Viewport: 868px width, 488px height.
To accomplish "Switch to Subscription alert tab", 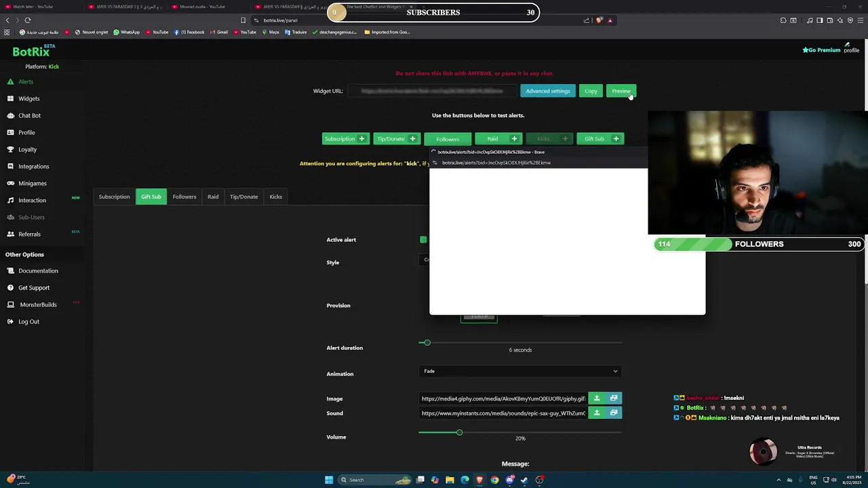I will coord(114,197).
